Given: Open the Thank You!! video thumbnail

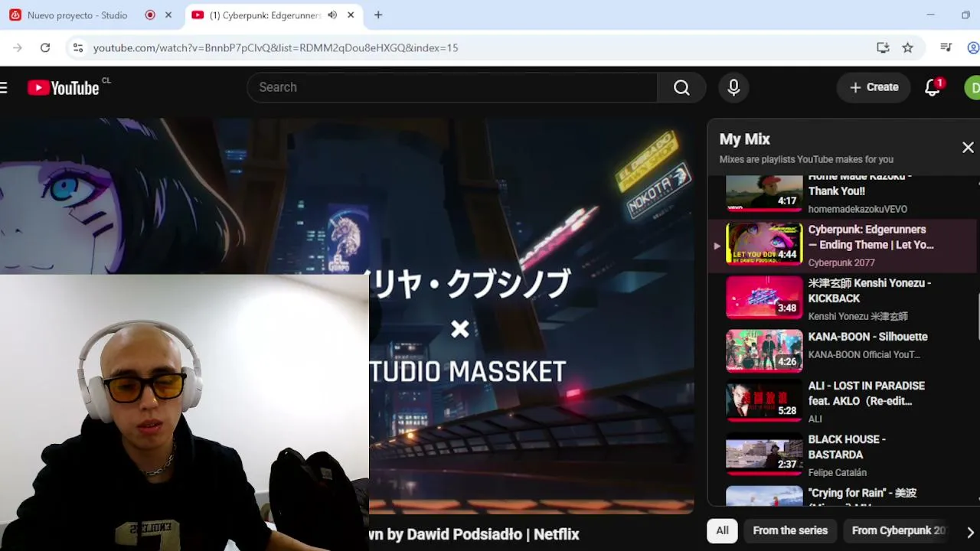Looking at the screenshot, I should 764,194.
